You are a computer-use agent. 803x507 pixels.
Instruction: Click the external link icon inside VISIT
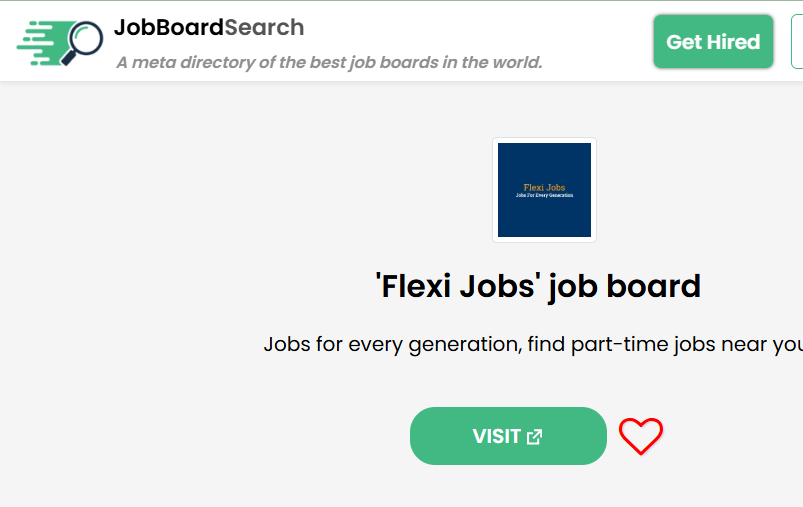click(535, 436)
